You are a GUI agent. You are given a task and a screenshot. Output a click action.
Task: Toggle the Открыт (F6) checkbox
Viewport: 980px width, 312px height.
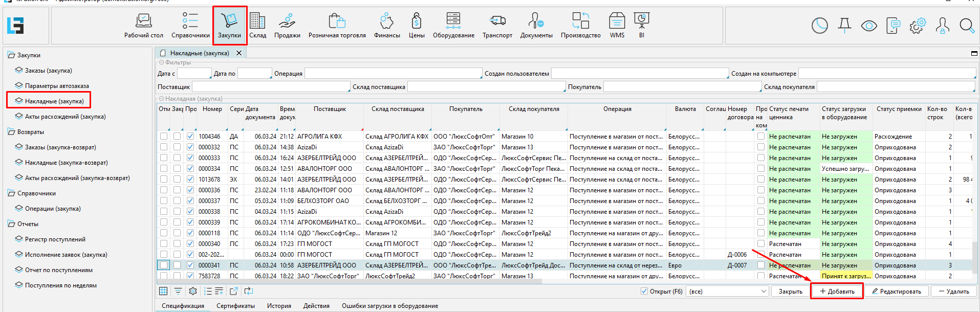(x=644, y=291)
